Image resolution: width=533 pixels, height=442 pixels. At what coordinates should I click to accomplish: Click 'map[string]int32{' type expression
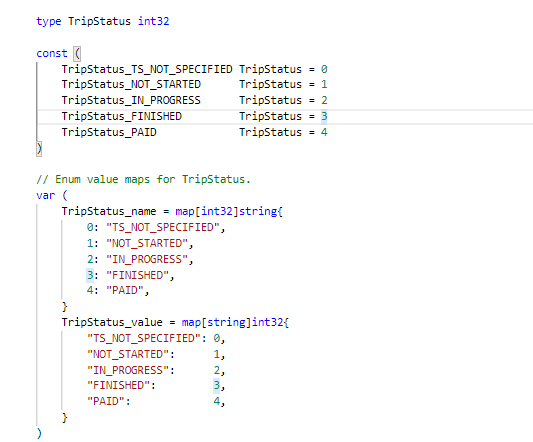tap(235, 322)
